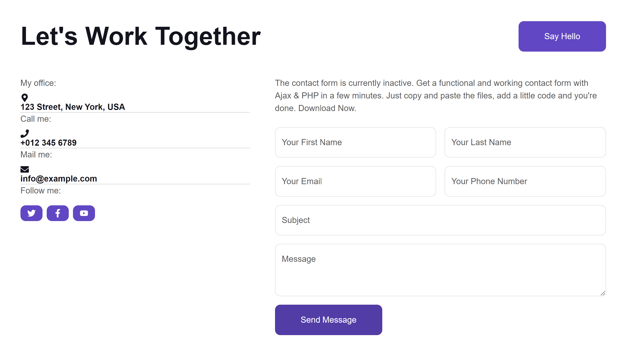This screenshot has height=340, width=644.
Task: Click the map pin location icon
Action: point(24,97)
